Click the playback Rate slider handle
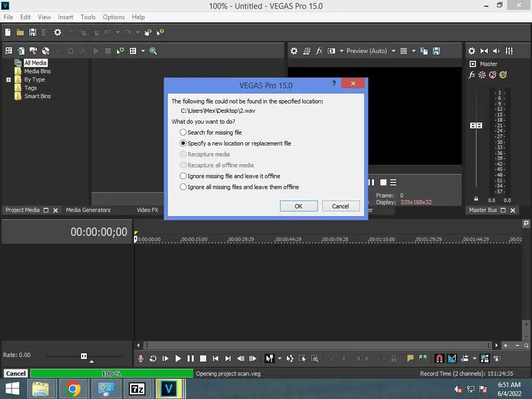 coord(84,356)
